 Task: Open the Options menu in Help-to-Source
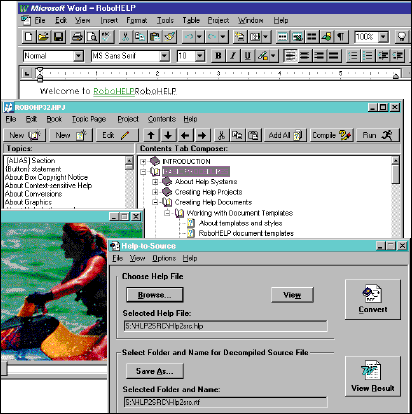[x=164, y=258]
